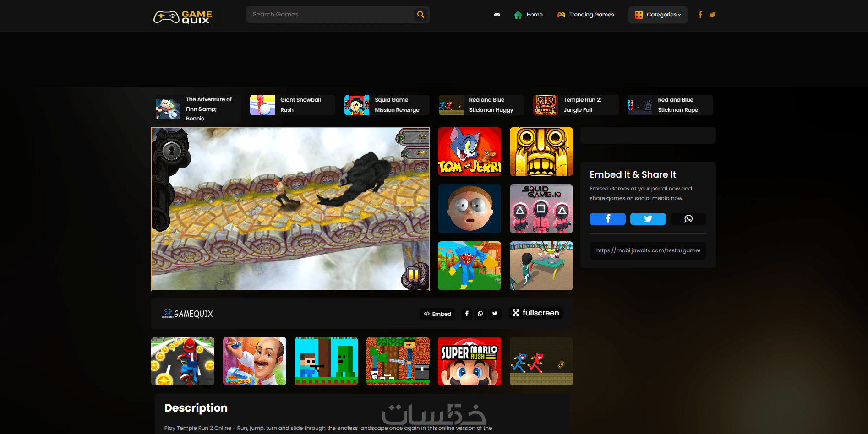The height and width of the screenshot is (434, 868).
Task: Click the Embed button
Action: click(437, 314)
